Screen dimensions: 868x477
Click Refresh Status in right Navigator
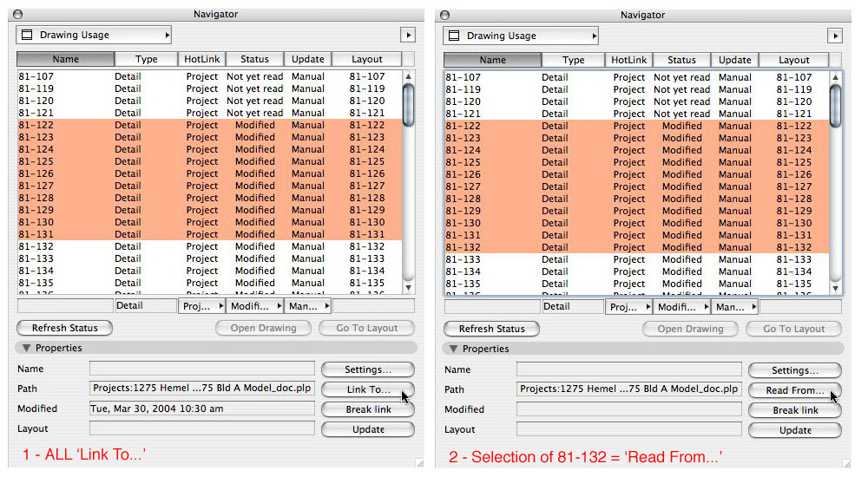(491, 330)
